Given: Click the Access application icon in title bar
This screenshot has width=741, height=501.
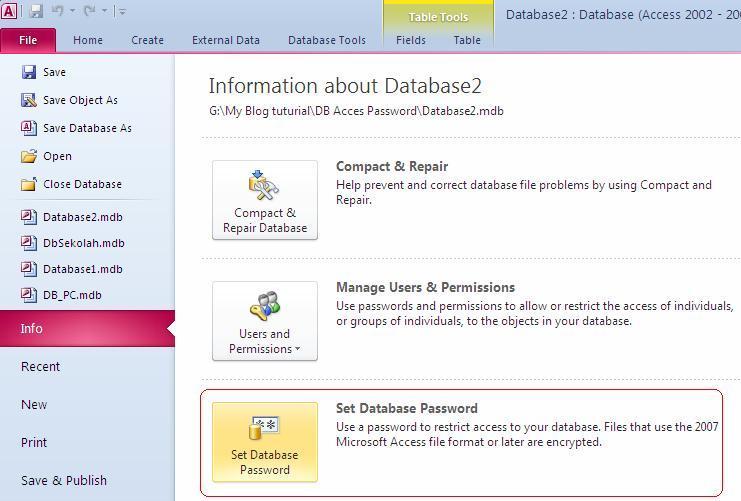Looking at the screenshot, I should pyautogui.click(x=9, y=10).
